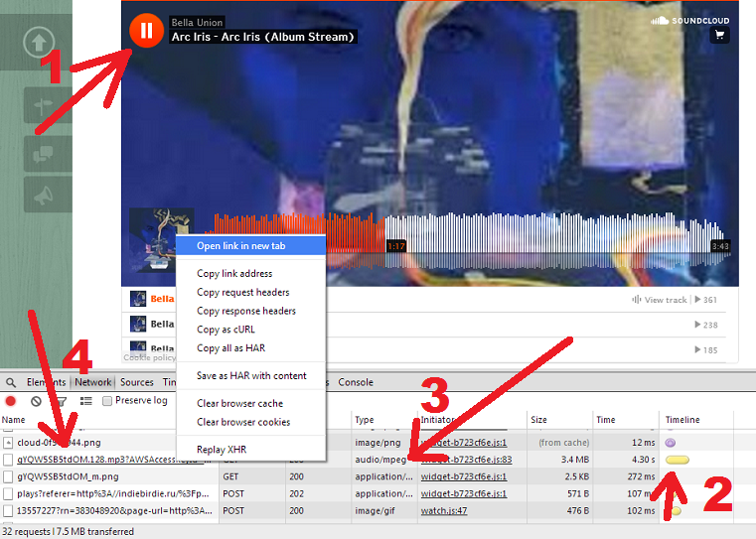Image resolution: width=756 pixels, height=539 pixels.
Task: Select Copy link address
Action: pos(234,274)
